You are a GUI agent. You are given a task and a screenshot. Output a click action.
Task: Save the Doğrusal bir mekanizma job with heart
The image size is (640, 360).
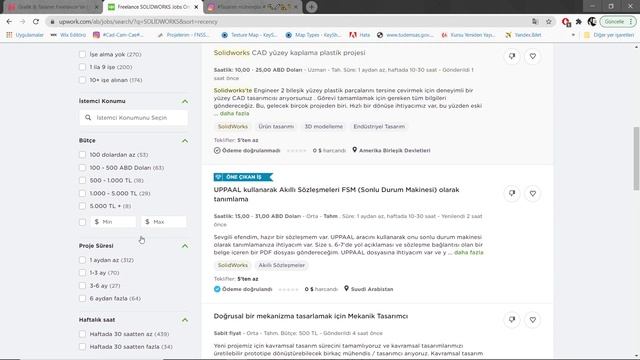point(533,320)
